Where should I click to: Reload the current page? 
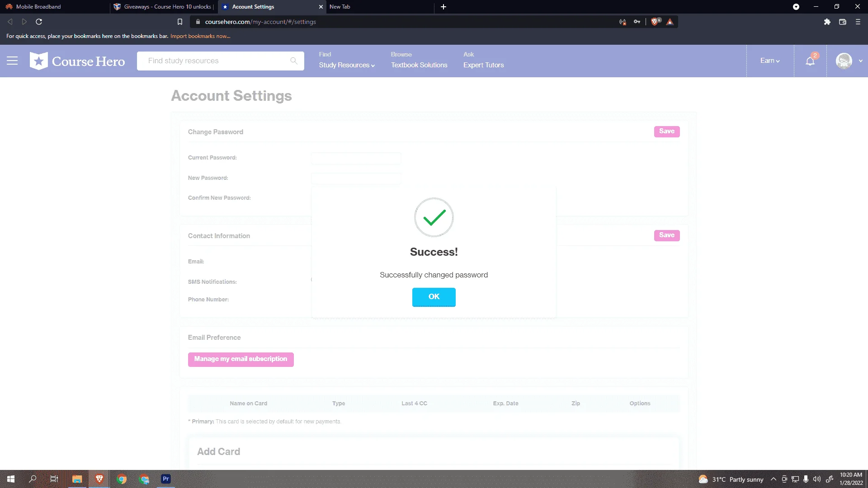click(39, 22)
